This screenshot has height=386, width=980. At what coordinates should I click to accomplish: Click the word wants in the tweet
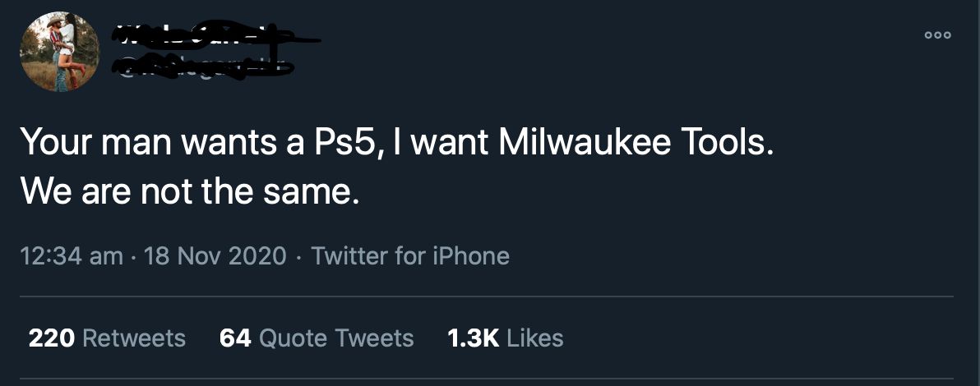coord(227,146)
